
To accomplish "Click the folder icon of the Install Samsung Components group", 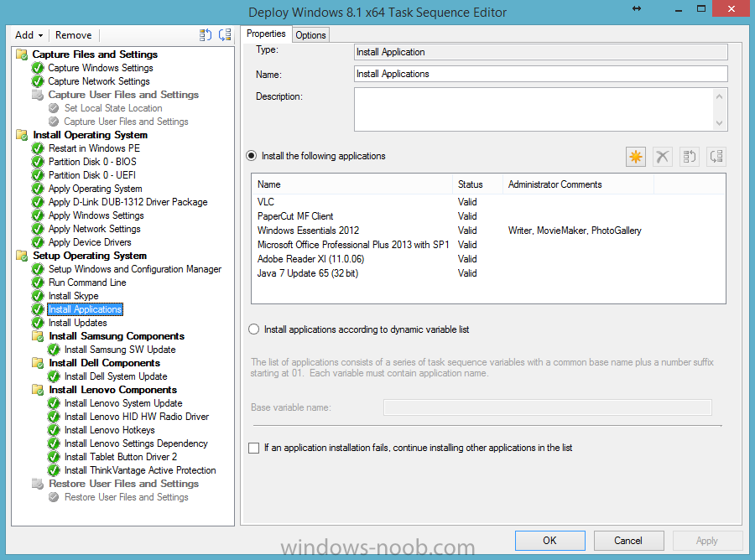I will (x=38, y=336).
